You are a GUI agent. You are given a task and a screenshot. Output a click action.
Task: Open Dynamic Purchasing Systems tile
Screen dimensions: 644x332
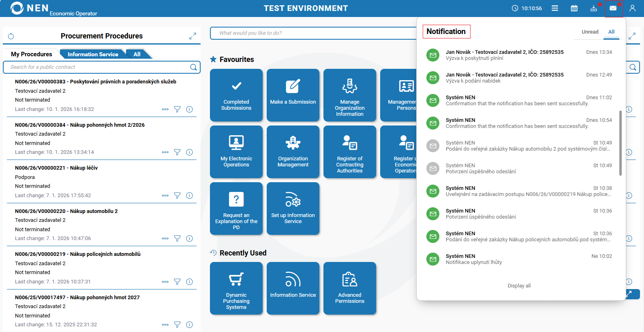[236, 288]
